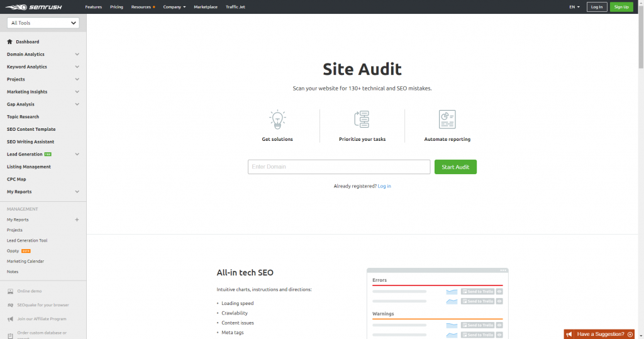Click the Get solutions lightbulb icon
644x339 pixels.
tap(277, 119)
